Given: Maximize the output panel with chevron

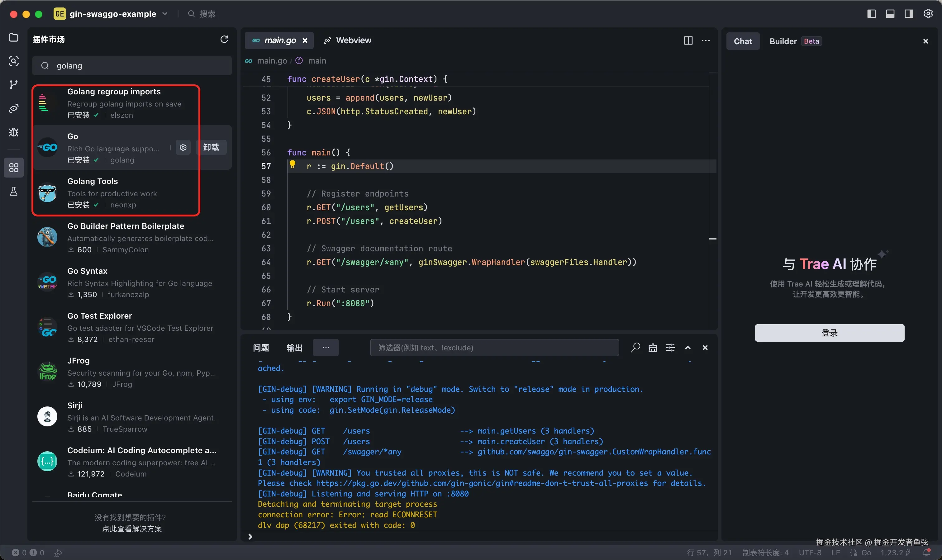Looking at the screenshot, I should coord(687,348).
